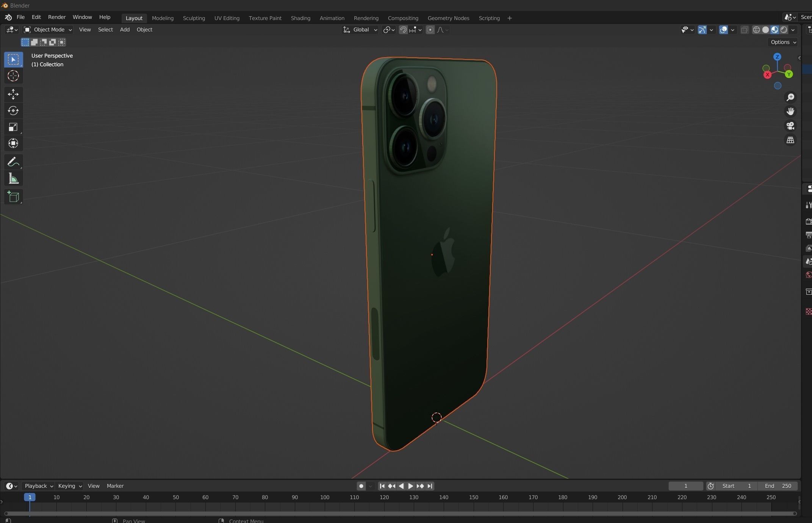
Task: Set selection mode to Extend
Action: click(x=34, y=42)
